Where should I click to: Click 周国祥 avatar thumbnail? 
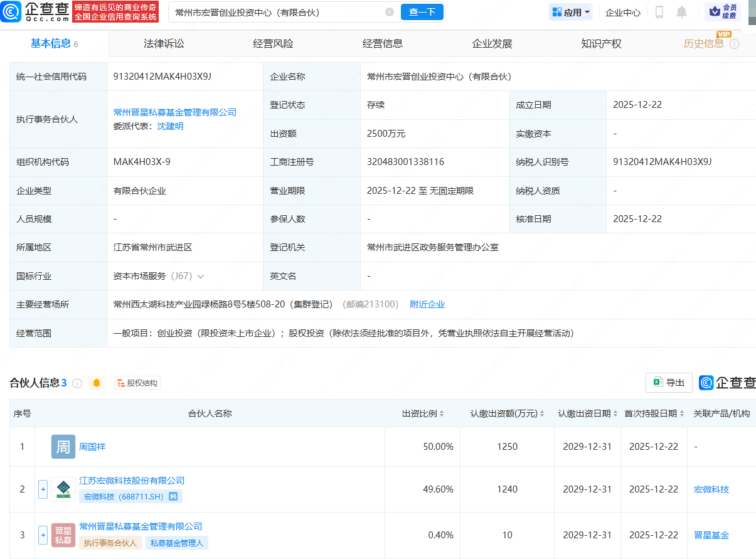click(63, 447)
